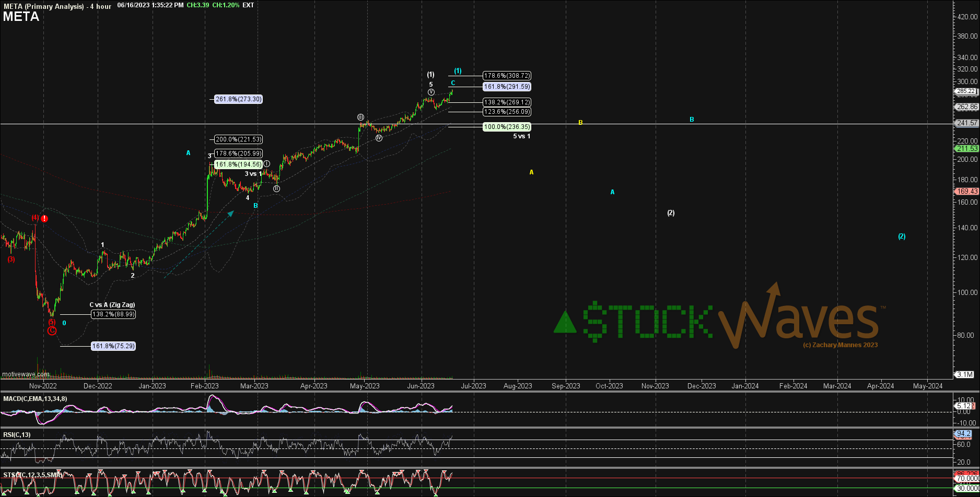
Task: Click the 262.86 price axis tag
Action: pos(966,107)
